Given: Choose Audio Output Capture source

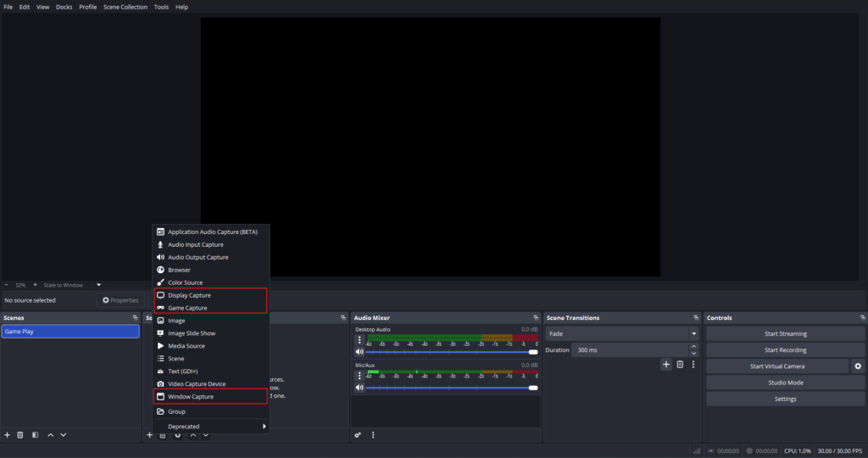Looking at the screenshot, I should pyautogui.click(x=211, y=258).
